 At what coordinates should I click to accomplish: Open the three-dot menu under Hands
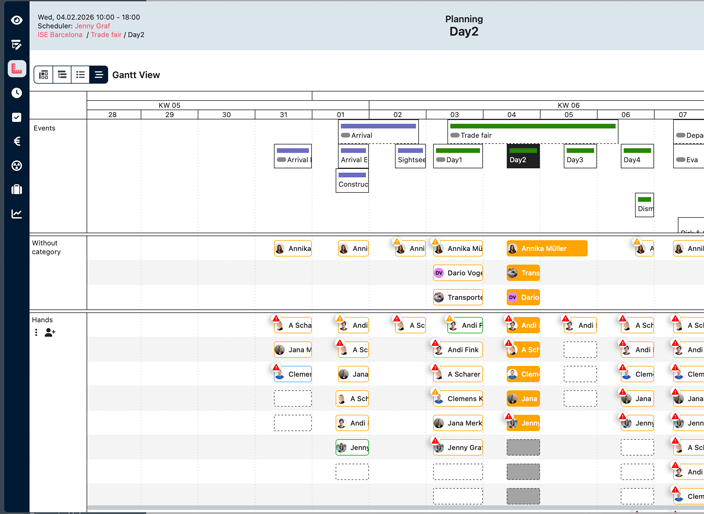pyautogui.click(x=36, y=332)
